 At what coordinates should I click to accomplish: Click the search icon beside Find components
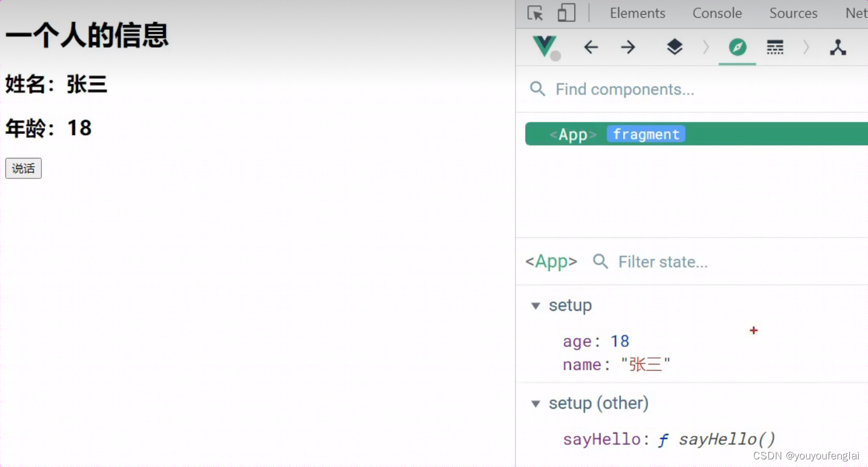coord(537,89)
